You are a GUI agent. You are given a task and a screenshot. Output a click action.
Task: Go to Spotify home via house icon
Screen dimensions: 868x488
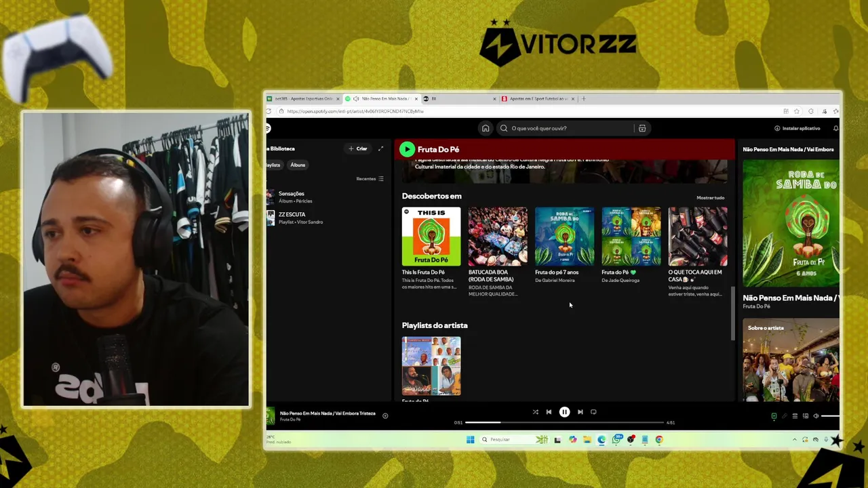(x=486, y=128)
